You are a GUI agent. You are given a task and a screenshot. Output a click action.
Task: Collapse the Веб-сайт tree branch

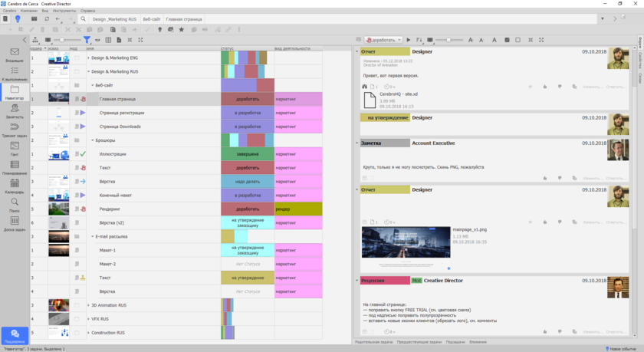tap(93, 85)
